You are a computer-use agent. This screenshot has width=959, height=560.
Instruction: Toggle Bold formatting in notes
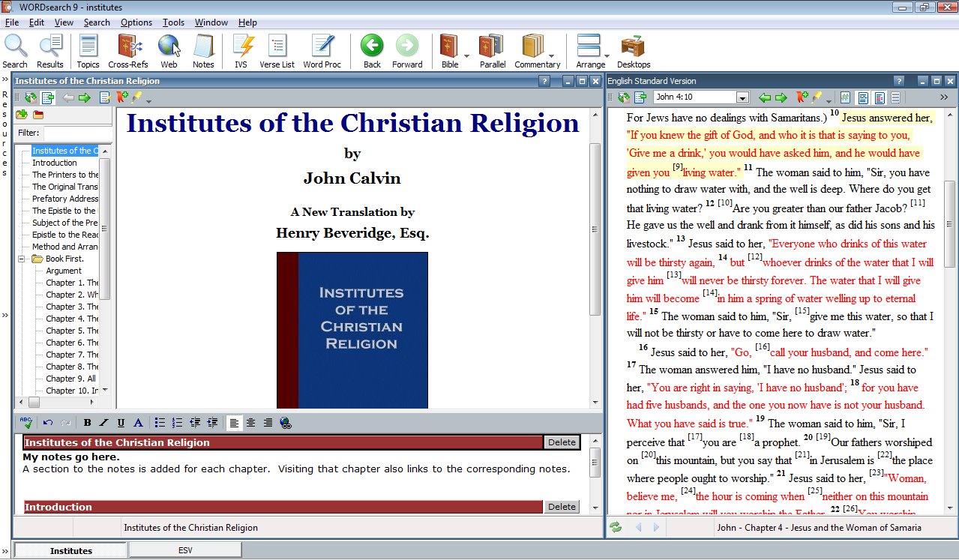(x=87, y=423)
